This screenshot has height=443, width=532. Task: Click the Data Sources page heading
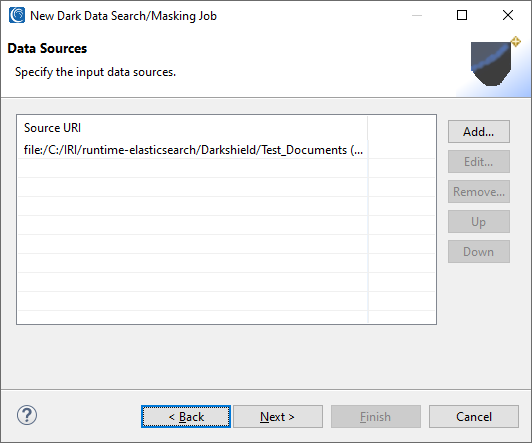[x=47, y=48]
